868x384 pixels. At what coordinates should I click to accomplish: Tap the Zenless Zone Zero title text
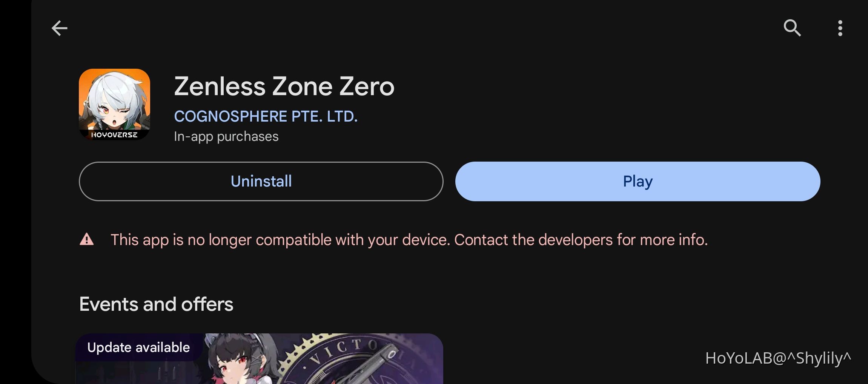coord(284,86)
